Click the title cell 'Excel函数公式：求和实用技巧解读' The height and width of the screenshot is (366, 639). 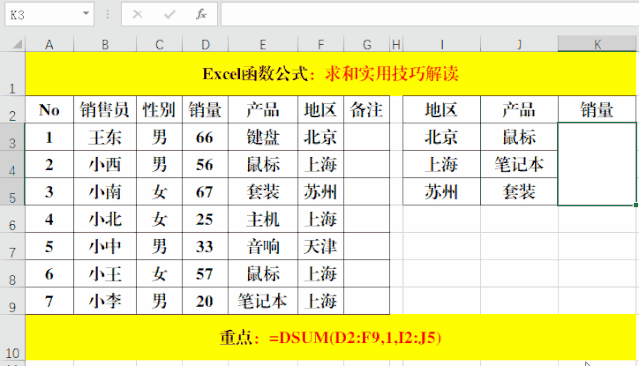pos(331,74)
